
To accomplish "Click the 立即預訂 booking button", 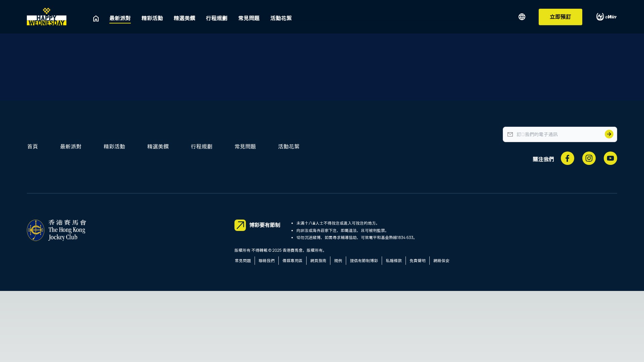I will pyautogui.click(x=560, y=17).
